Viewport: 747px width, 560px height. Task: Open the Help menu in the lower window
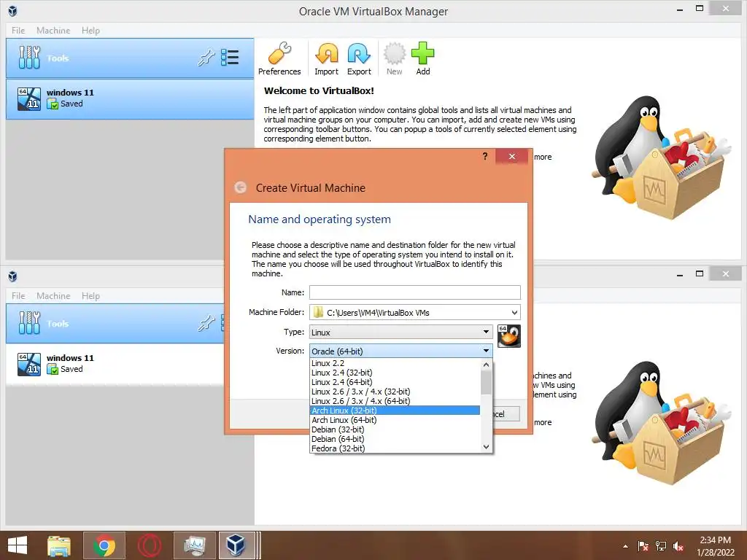pyautogui.click(x=90, y=296)
